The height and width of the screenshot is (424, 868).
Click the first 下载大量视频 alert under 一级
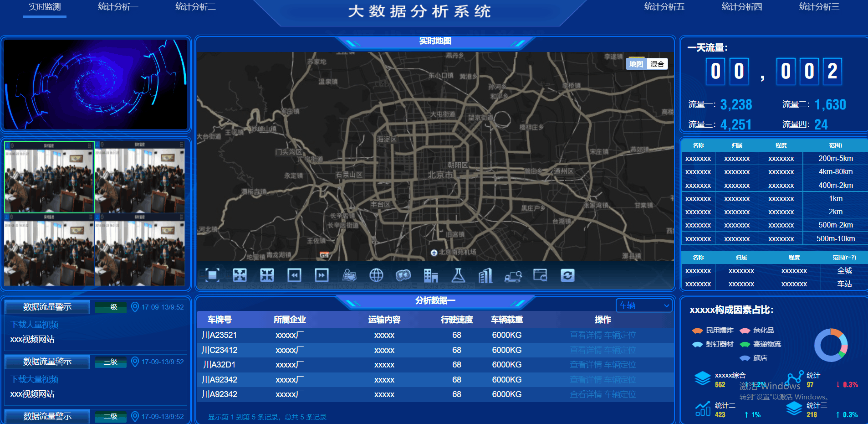(35, 325)
